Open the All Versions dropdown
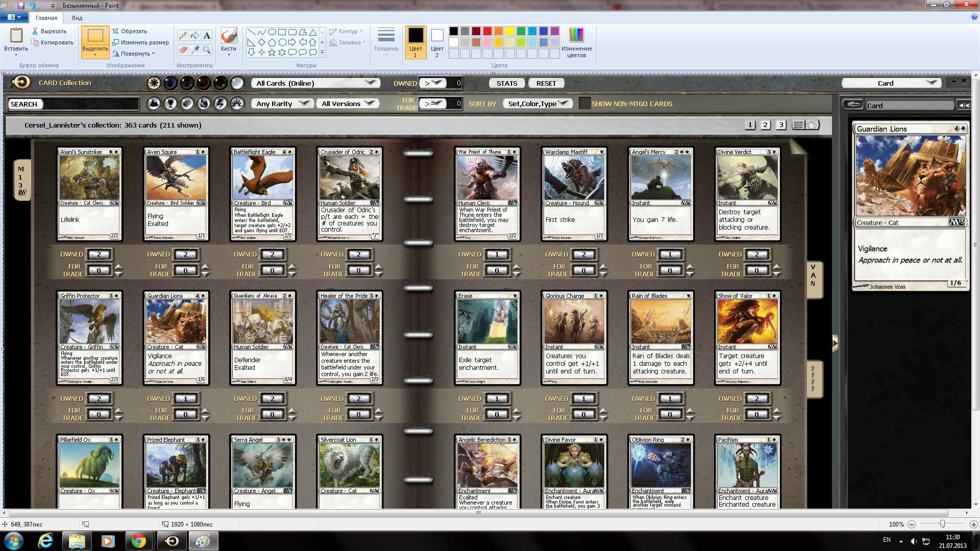 pos(347,104)
